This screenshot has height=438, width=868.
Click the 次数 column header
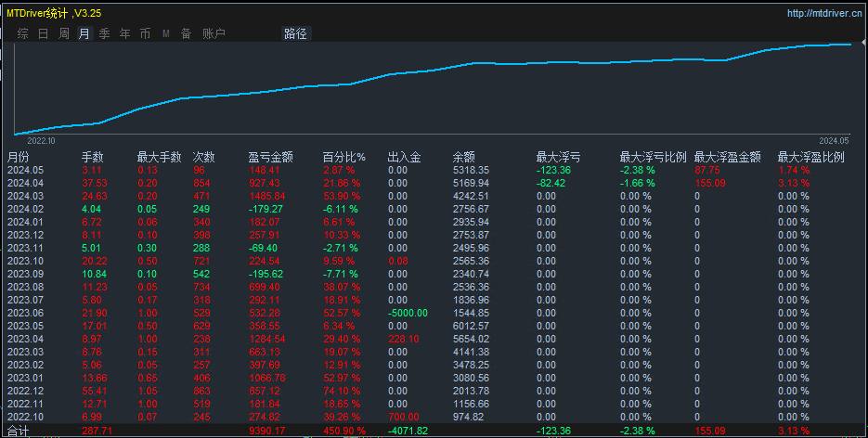point(203,157)
